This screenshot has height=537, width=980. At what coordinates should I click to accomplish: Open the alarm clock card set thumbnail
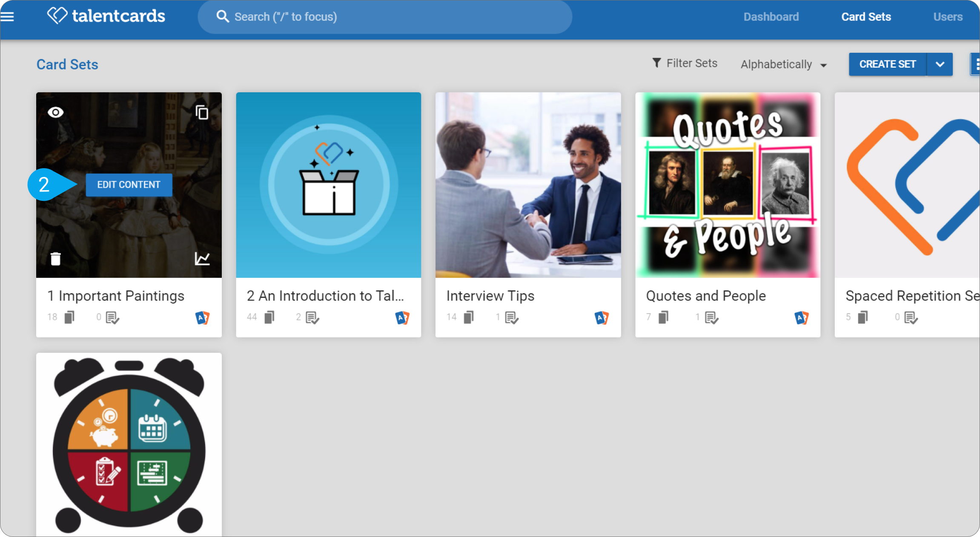pyautogui.click(x=129, y=445)
